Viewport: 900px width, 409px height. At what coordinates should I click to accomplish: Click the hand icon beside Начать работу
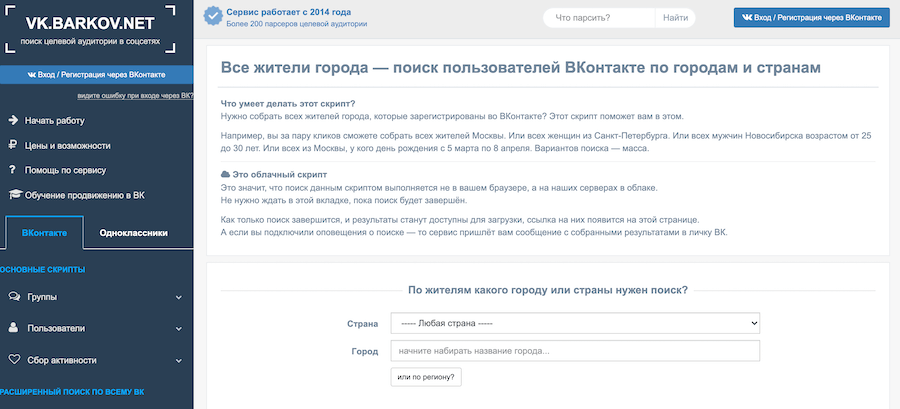click(x=14, y=120)
